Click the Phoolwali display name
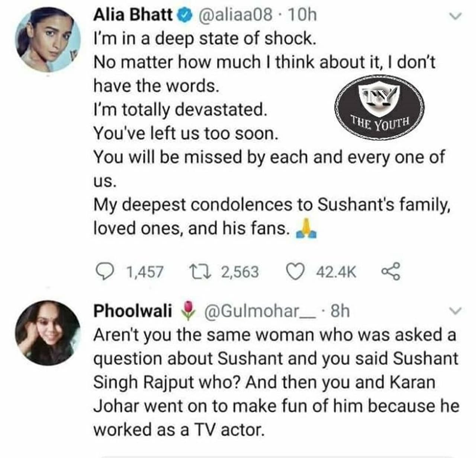476x458 pixels. (132, 311)
